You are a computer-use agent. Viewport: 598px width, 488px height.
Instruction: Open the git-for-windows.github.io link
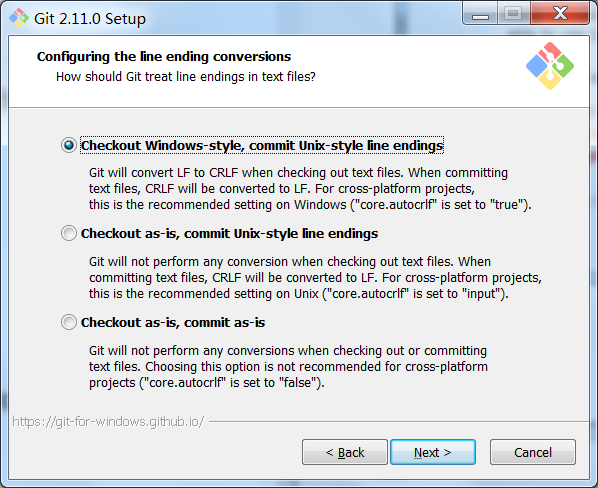point(108,422)
